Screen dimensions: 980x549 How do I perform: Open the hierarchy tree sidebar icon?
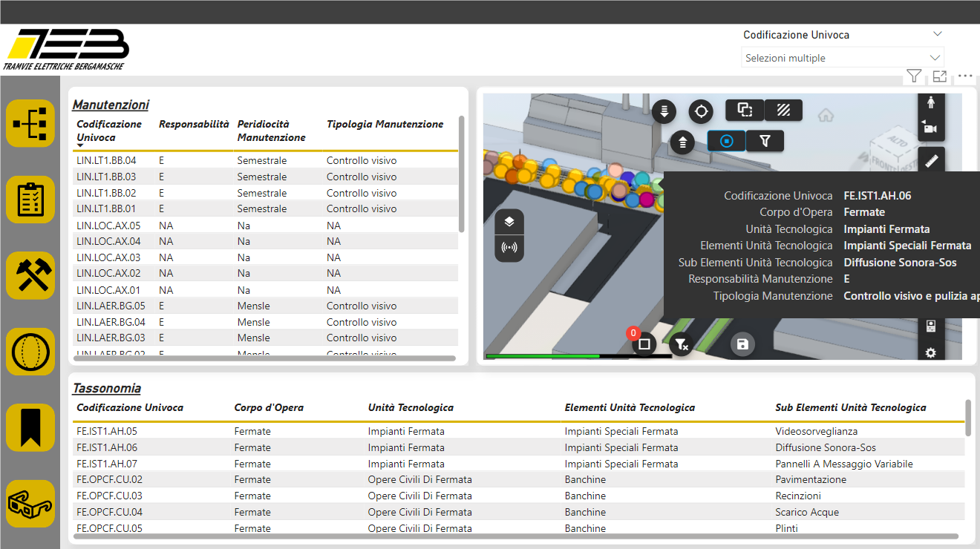[30, 123]
